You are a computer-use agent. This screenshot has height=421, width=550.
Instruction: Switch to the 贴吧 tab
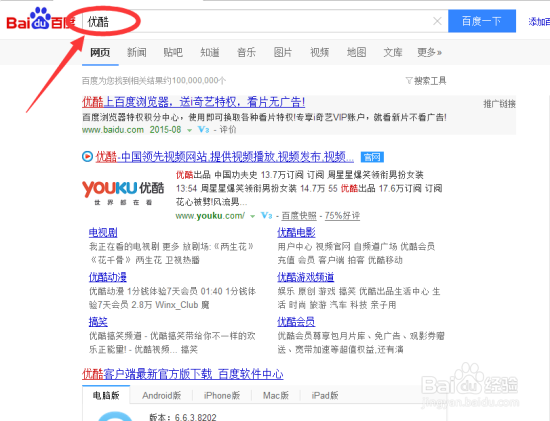pyautogui.click(x=173, y=52)
